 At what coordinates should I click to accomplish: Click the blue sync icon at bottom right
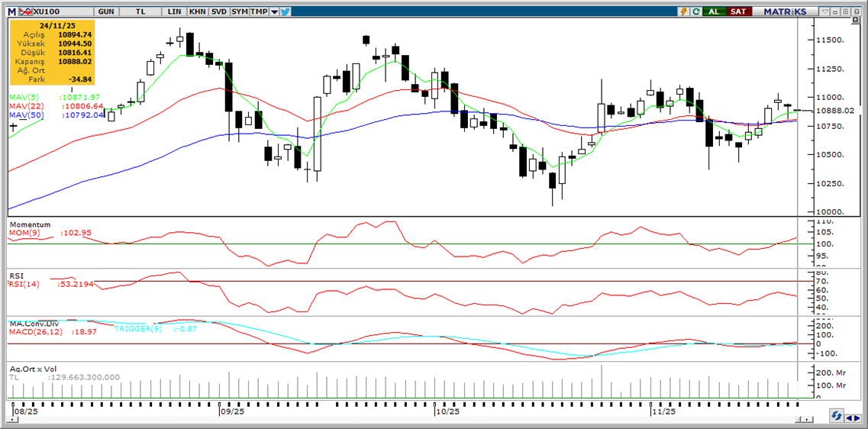coord(838,416)
